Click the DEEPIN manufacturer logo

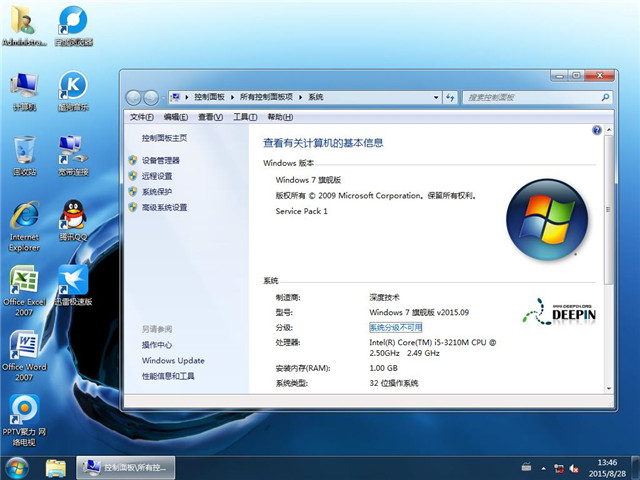coord(559,312)
